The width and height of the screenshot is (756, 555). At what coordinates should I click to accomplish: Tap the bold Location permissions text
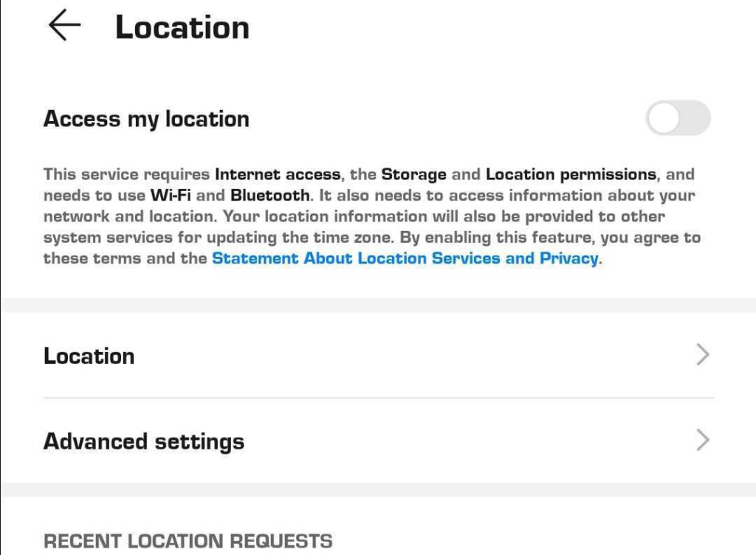coord(571,175)
